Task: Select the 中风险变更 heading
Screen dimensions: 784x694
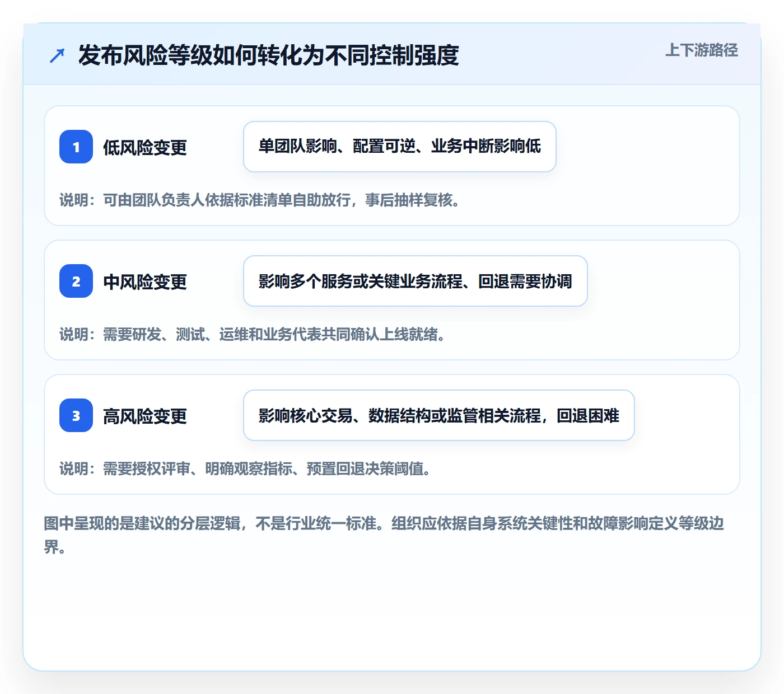Action: click(x=145, y=282)
